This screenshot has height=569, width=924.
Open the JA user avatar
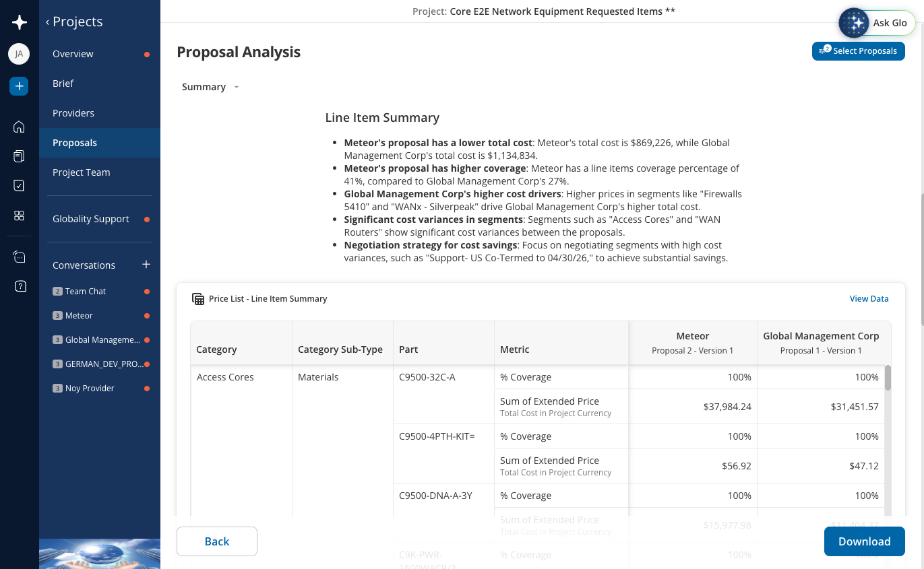point(19,54)
